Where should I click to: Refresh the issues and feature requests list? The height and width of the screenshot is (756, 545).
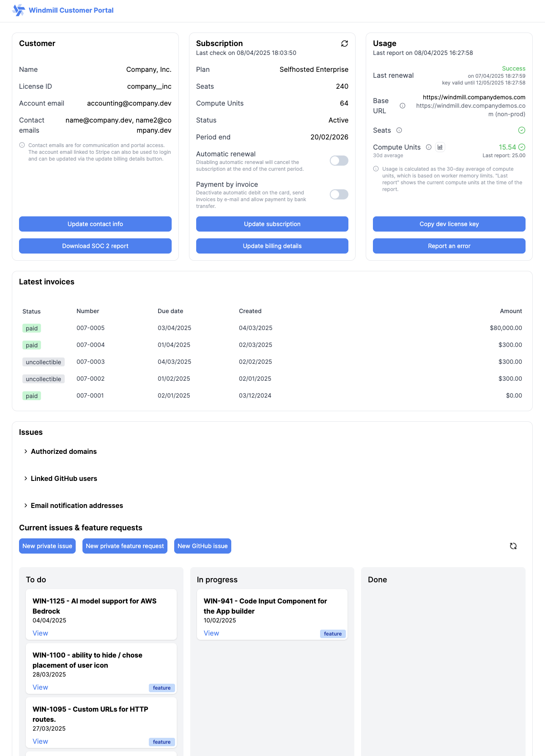click(x=513, y=546)
